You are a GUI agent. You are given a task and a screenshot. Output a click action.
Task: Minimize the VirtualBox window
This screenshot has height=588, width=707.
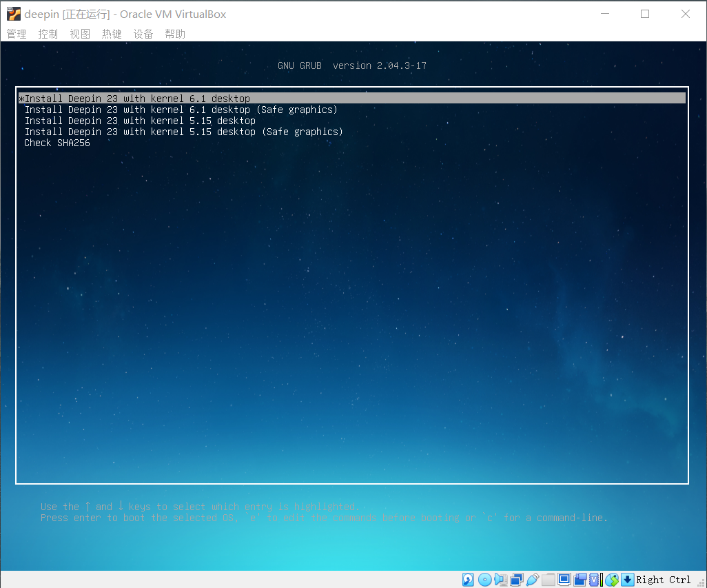[x=605, y=14]
